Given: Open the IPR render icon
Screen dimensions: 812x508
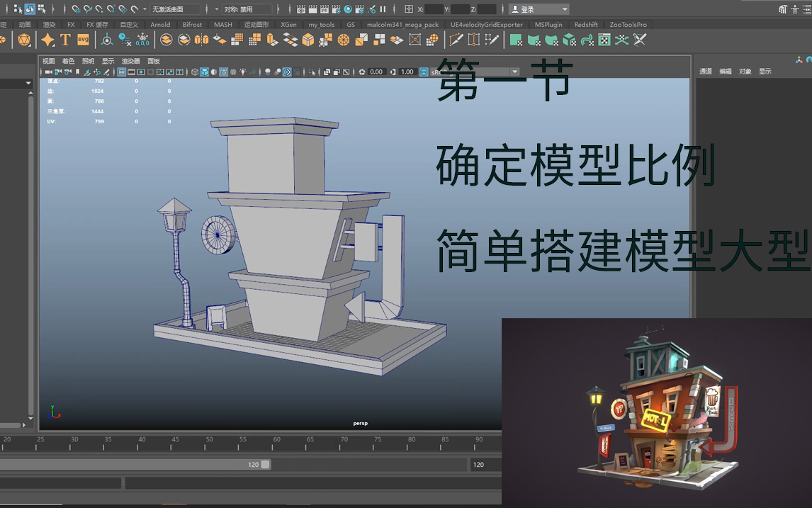Looking at the screenshot, I should [325, 9].
